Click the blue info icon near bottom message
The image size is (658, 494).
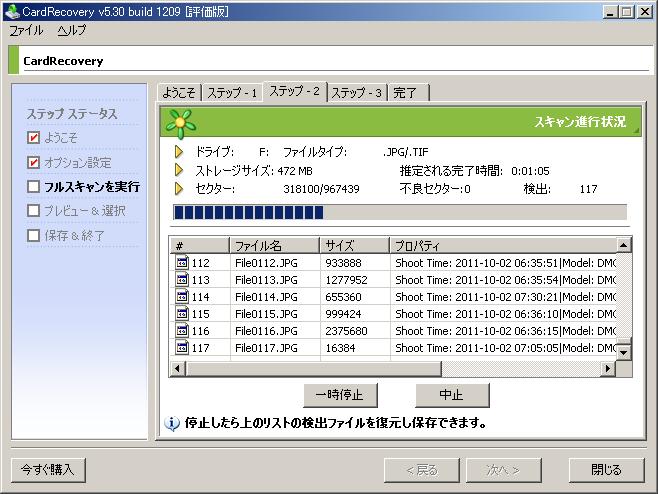(172, 423)
